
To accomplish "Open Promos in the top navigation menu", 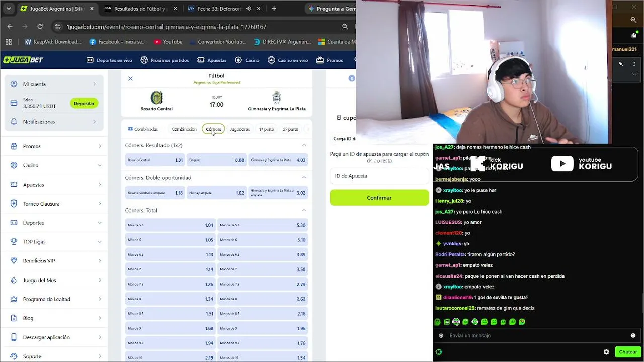I will [330, 60].
